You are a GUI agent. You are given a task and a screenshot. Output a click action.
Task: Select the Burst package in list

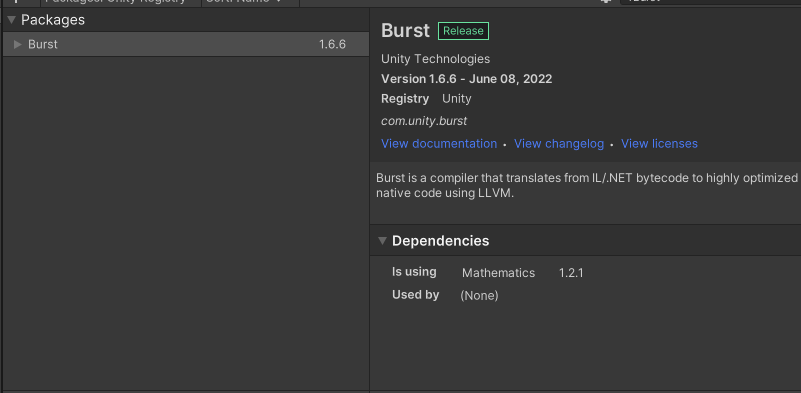point(185,44)
